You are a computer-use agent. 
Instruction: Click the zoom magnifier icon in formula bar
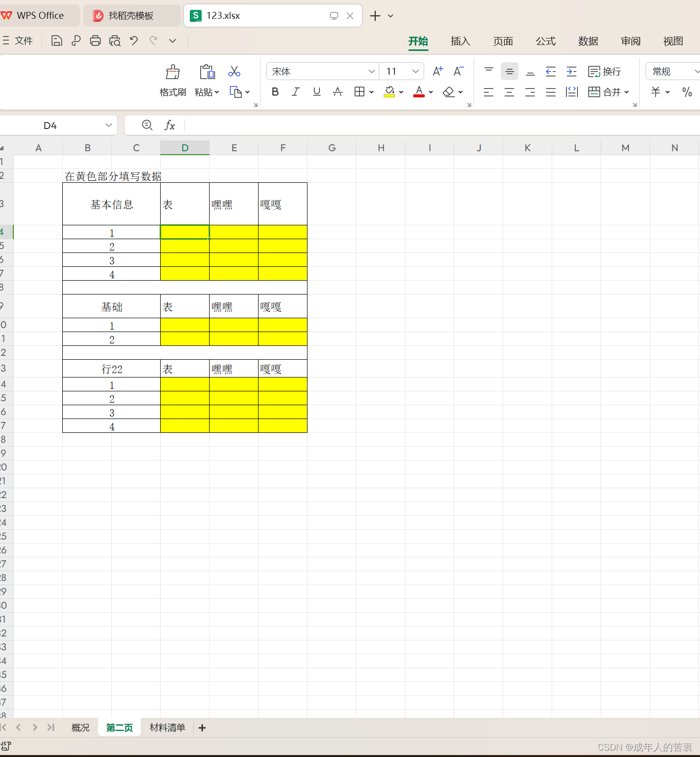[147, 125]
